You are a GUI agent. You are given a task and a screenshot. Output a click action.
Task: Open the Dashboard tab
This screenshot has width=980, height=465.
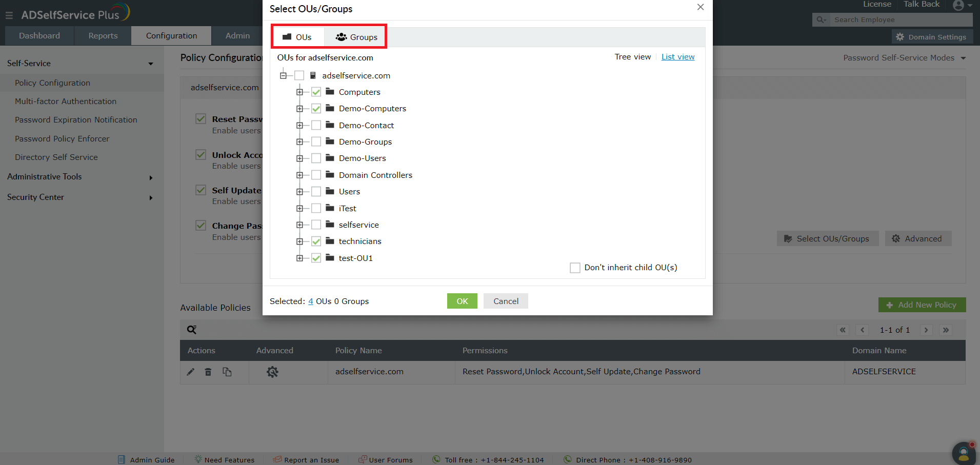pyautogui.click(x=39, y=36)
